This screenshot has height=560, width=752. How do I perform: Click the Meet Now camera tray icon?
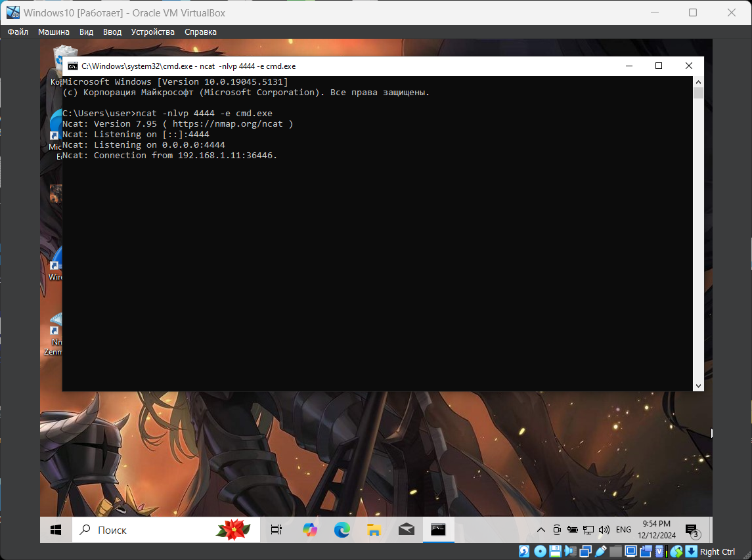tap(557, 530)
